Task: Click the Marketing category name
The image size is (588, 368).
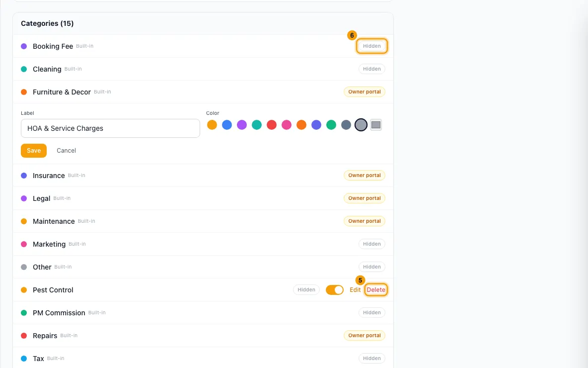Action: coord(49,245)
